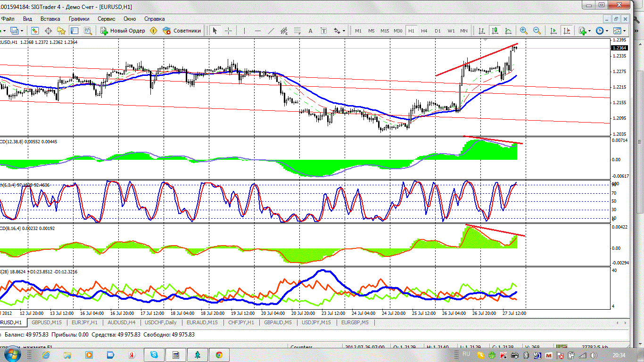Screen dimensions: 644x362
Task: Open Skype from the taskbar
Action: tap(154, 354)
